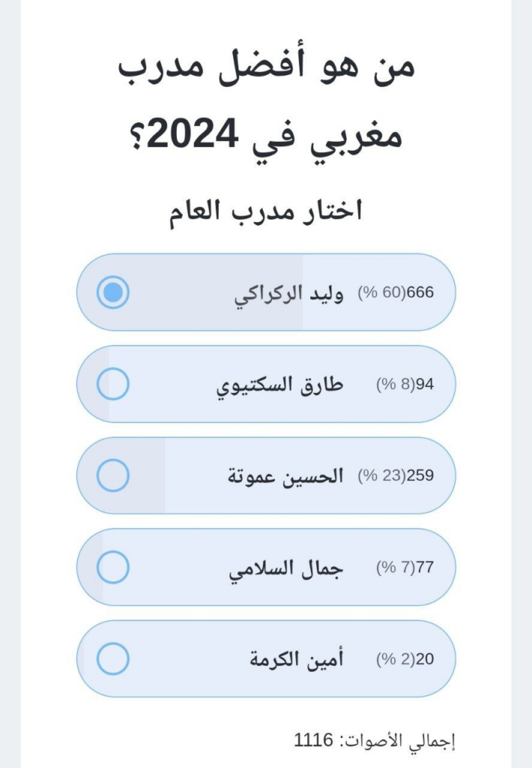Click the total votes text showing 1116

tap(375, 741)
